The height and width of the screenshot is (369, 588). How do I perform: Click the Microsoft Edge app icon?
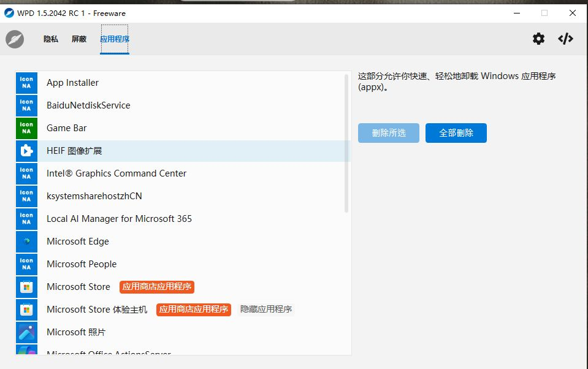coord(26,242)
